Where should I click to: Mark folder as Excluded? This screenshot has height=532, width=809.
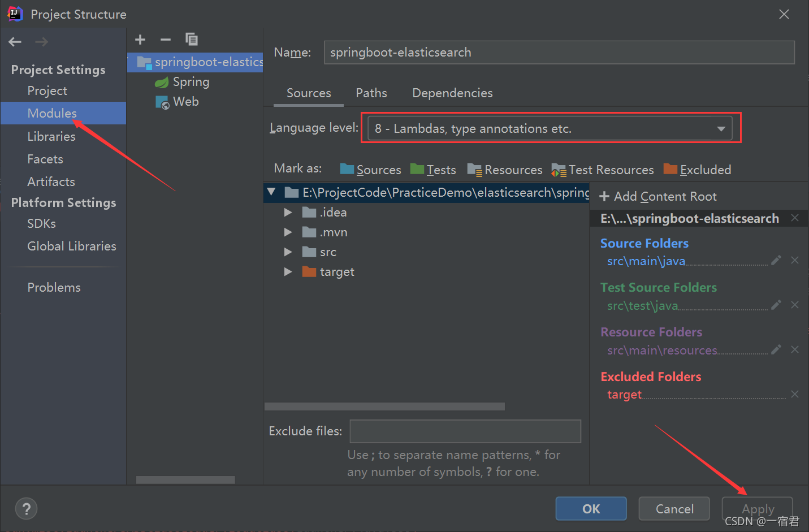click(697, 170)
